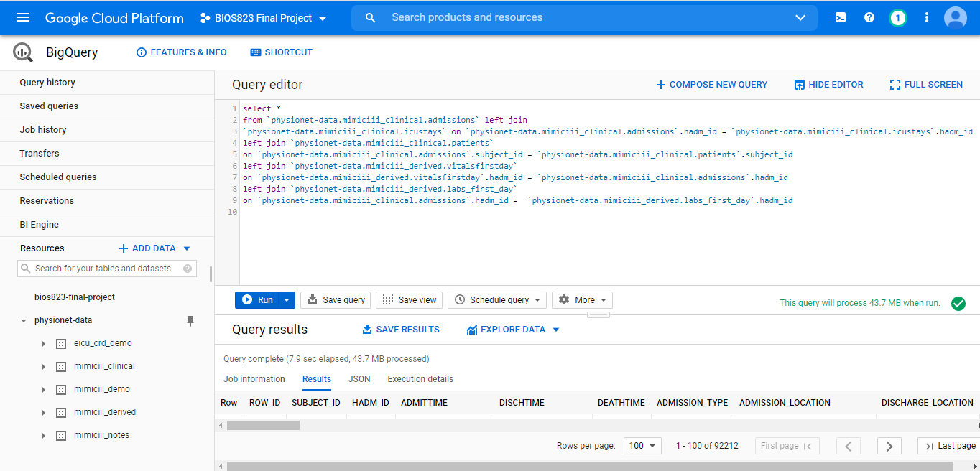Expand the search bar dropdown arrow
This screenshot has height=471, width=980.
800,17
